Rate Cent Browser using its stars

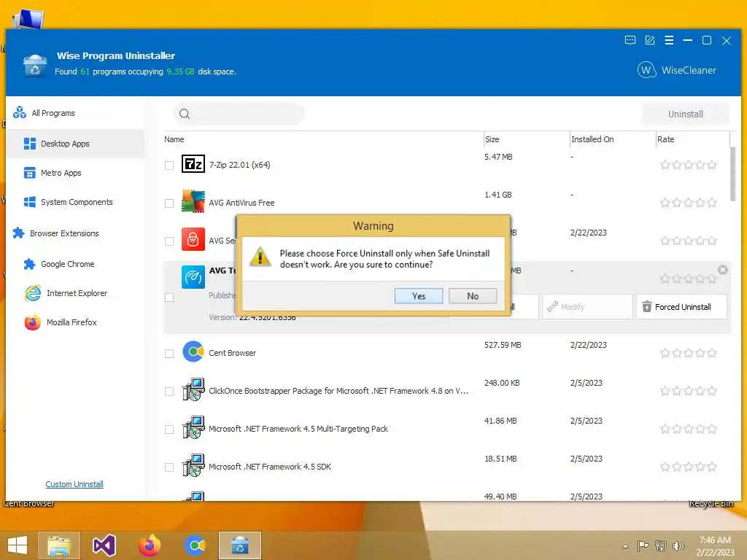pyautogui.click(x=689, y=354)
